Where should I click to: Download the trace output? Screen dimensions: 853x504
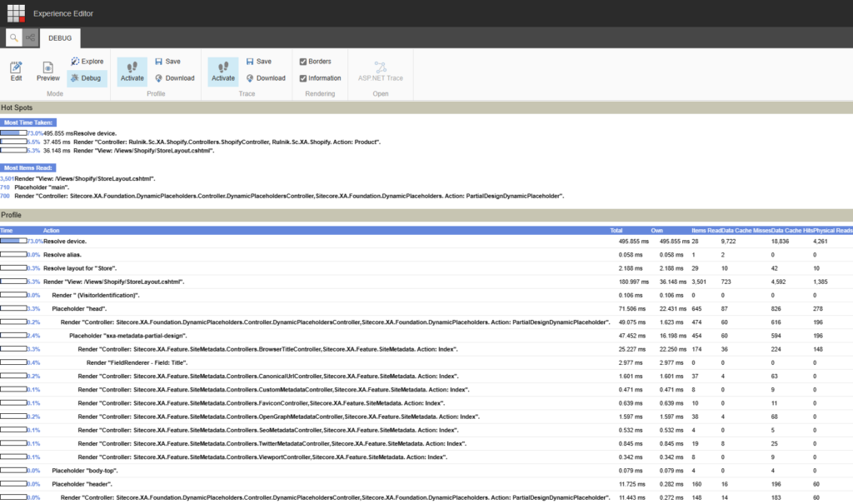[x=265, y=78]
